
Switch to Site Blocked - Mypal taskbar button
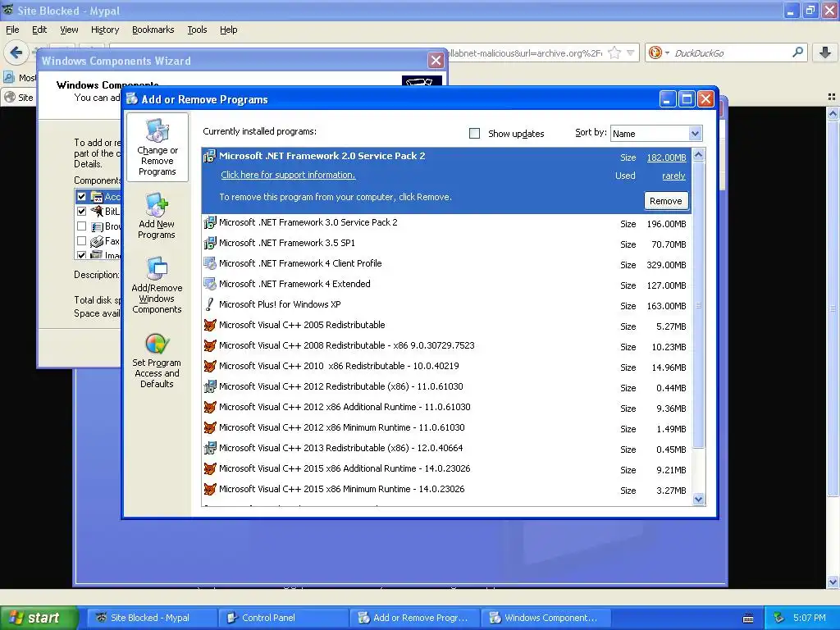pos(150,618)
